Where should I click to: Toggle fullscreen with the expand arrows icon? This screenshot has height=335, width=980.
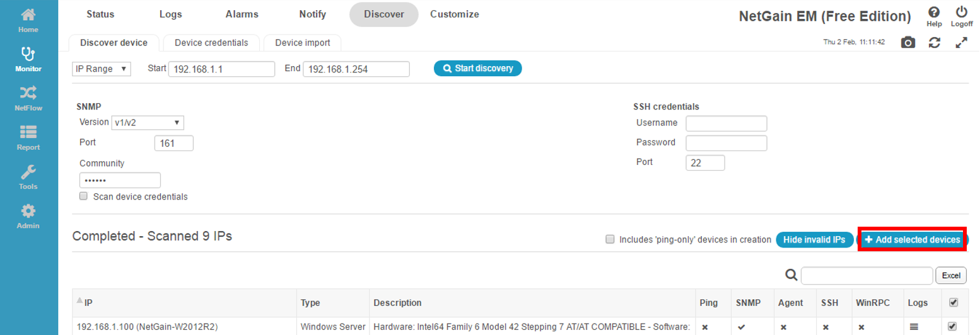point(962,42)
